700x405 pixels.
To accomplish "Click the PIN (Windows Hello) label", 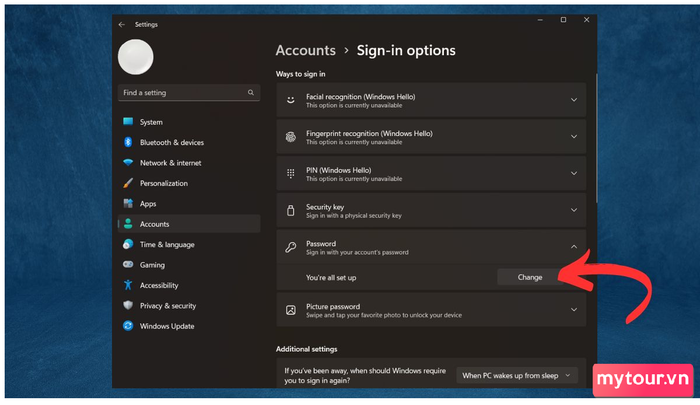I will (x=338, y=170).
